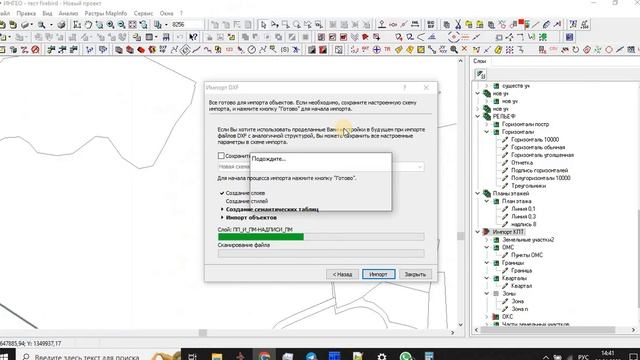Click the map vertical scrollbar thumb
The height and width of the screenshot is (360, 640).
(460, 236)
